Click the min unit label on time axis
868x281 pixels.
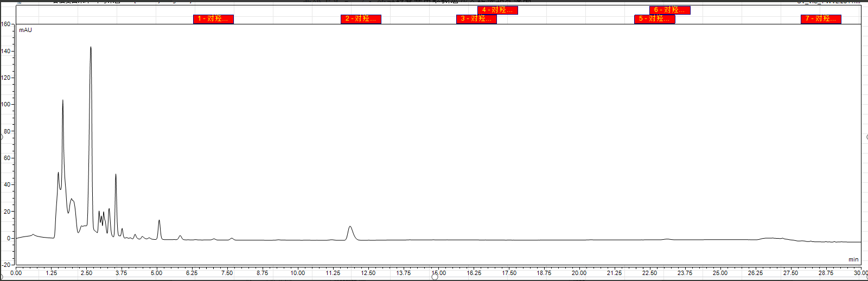pyautogui.click(x=853, y=260)
